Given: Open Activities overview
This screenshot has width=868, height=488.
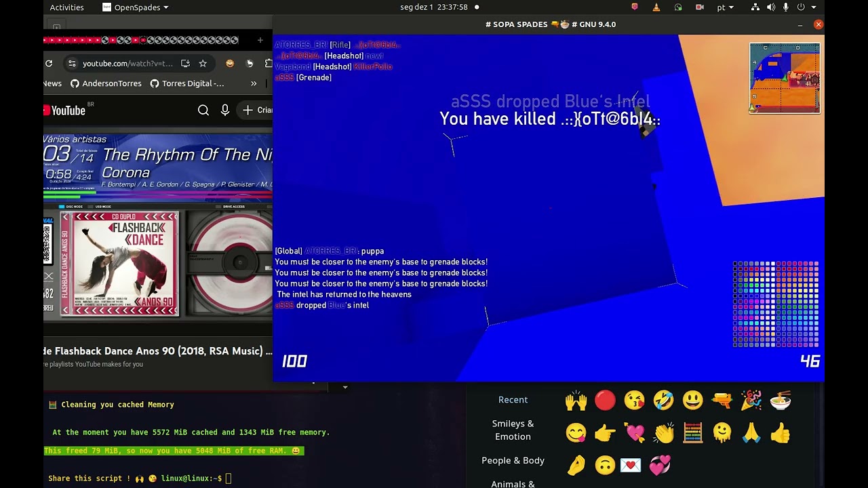Looking at the screenshot, I should point(66,7).
